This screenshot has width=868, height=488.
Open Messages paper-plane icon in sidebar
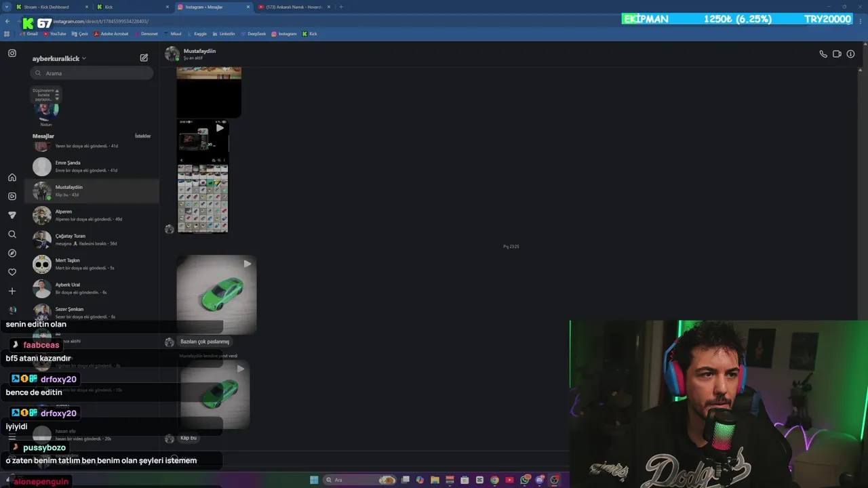click(x=12, y=215)
